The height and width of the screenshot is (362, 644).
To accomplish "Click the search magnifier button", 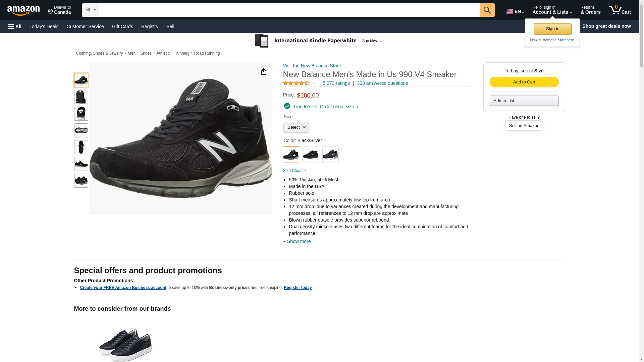I will point(487,10).
